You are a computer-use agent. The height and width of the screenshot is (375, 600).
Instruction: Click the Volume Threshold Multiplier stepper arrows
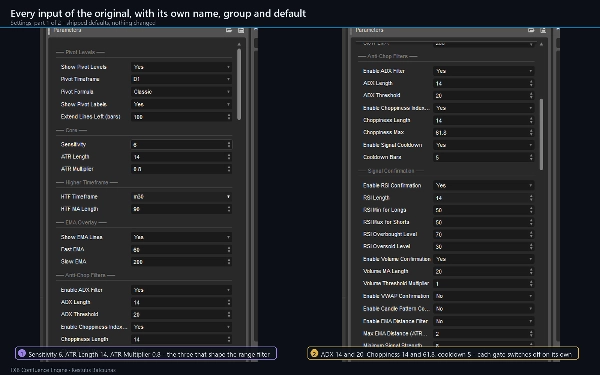tap(531, 284)
